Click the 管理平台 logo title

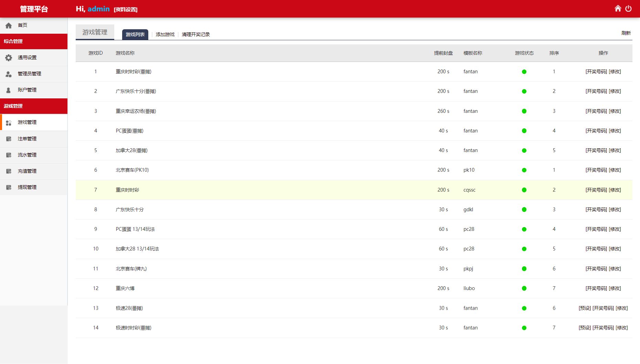pyautogui.click(x=34, y=9)
